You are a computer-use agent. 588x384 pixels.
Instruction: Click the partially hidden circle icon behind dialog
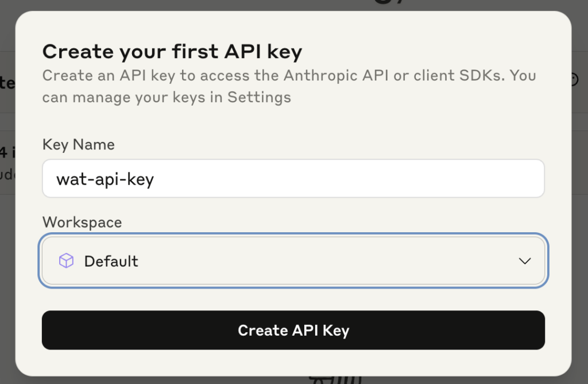point(574,80)
